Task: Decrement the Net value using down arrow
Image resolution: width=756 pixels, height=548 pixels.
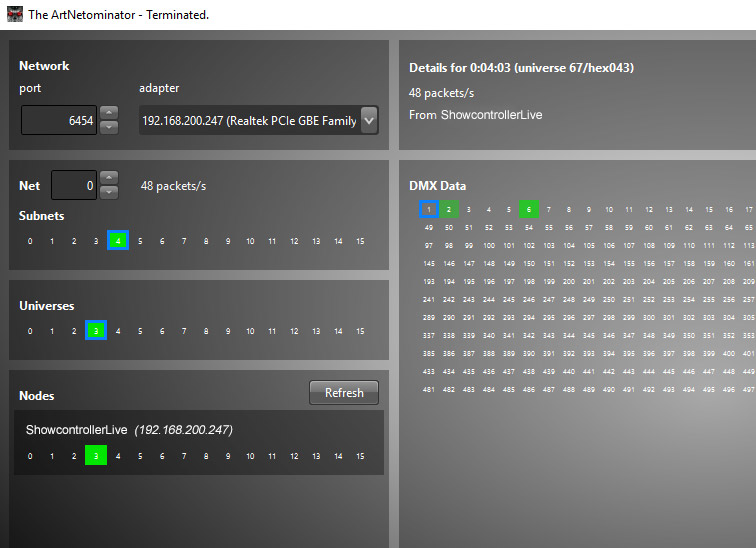Action: 109,192
